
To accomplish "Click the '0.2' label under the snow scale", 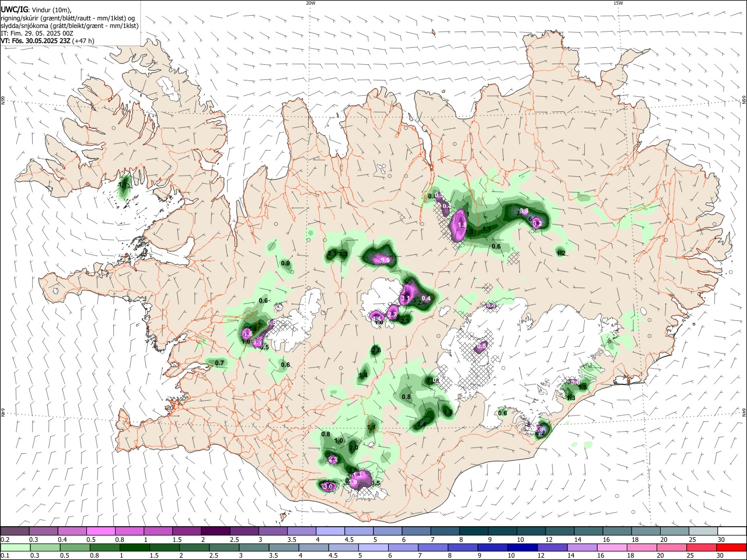I will (x=5, y=540).
